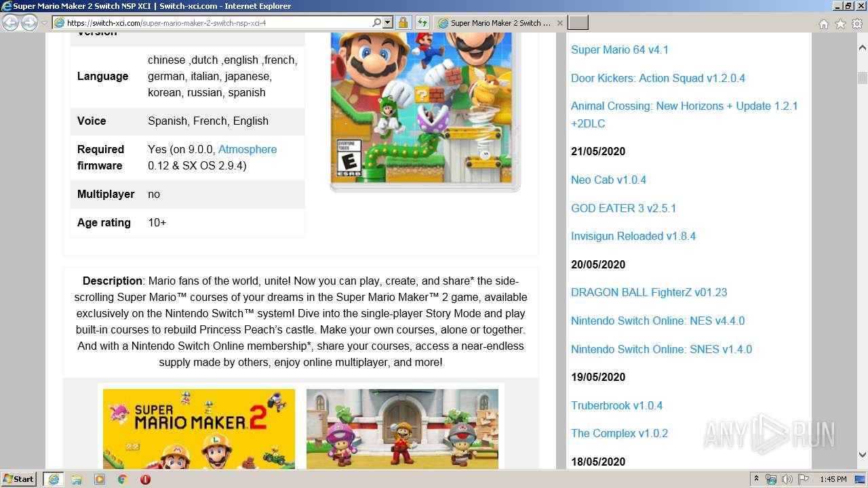This screenshot has width=868, height=488.
Task: Open GOD EATER 3 v2.5.1 link
Action: coord(623,208)
